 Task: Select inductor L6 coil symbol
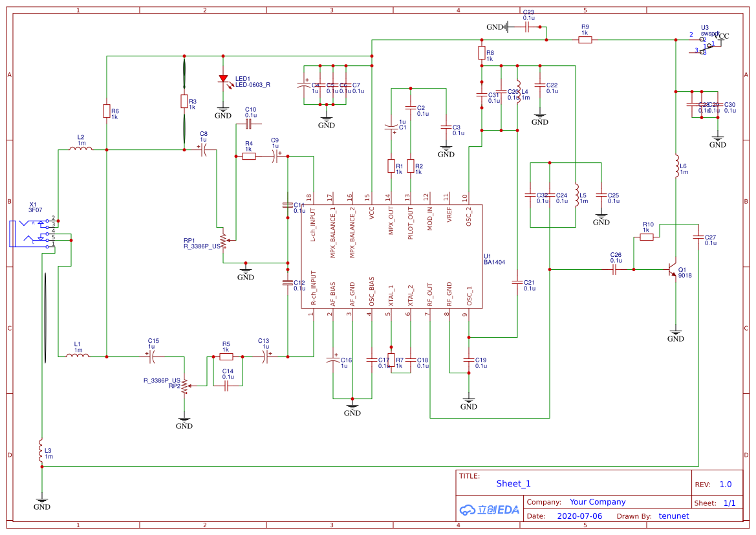tap(677, 166)
